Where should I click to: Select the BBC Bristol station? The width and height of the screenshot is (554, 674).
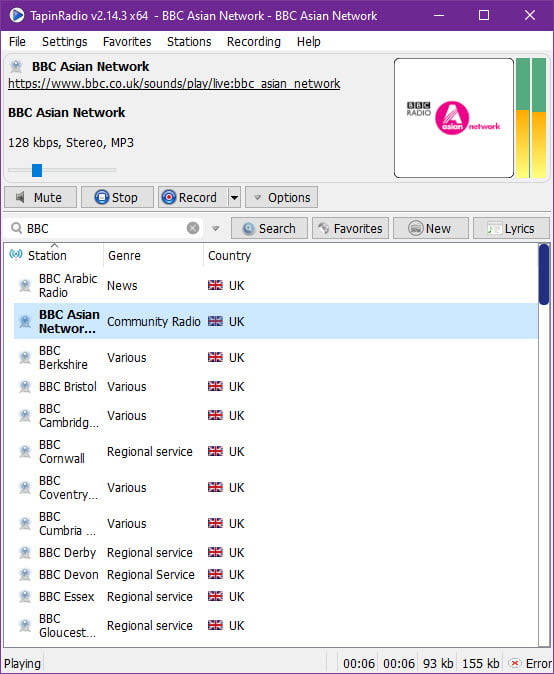tap(275, 386)
